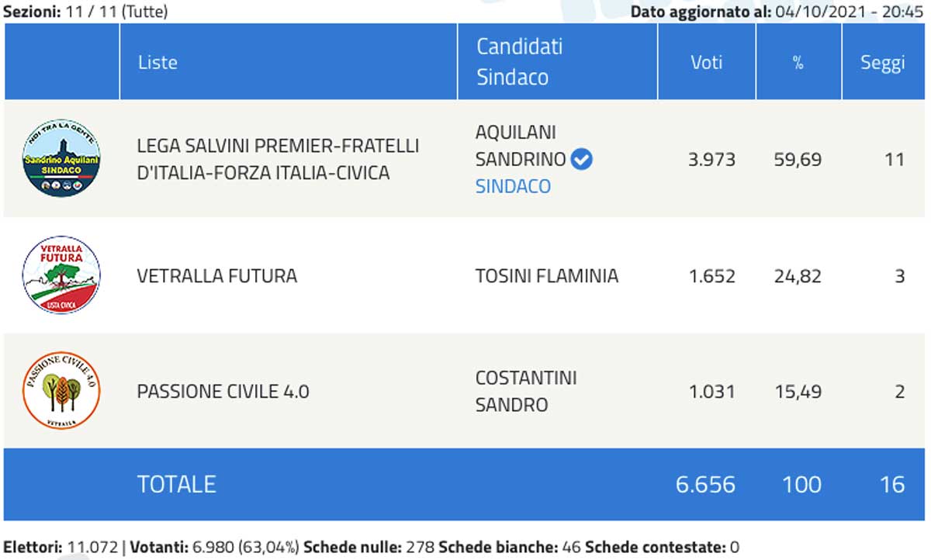Image resolution: width=931 pixels, height=560 pixels.
Task: Click the Vetralla Futura list logo
Action: tap(61, 275)
